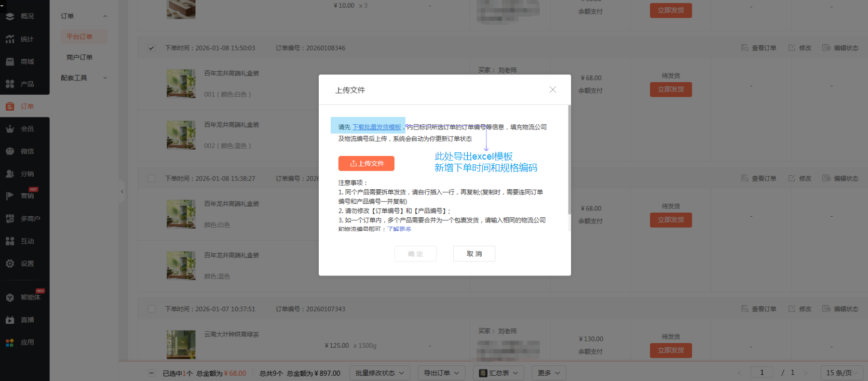Image resolution: width=868 pixels, height=381 pixels.
Task: Open the 15 条/页 page size selector
Action: coord(842,373)
